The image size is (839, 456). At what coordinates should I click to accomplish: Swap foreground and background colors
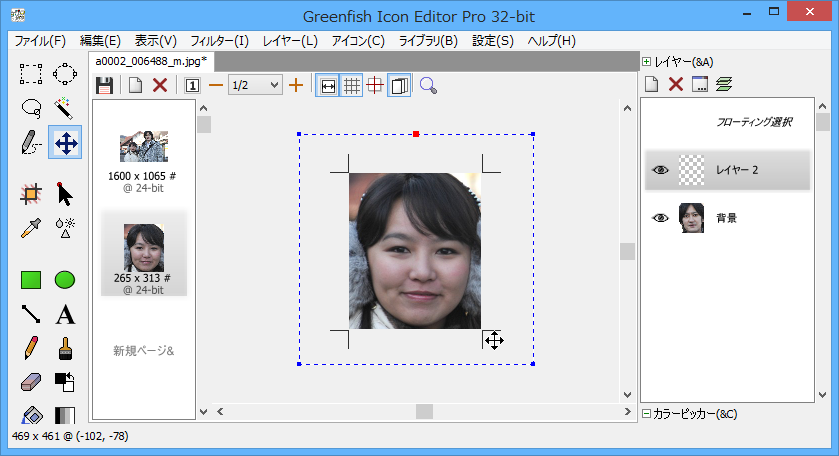[65, 381]
